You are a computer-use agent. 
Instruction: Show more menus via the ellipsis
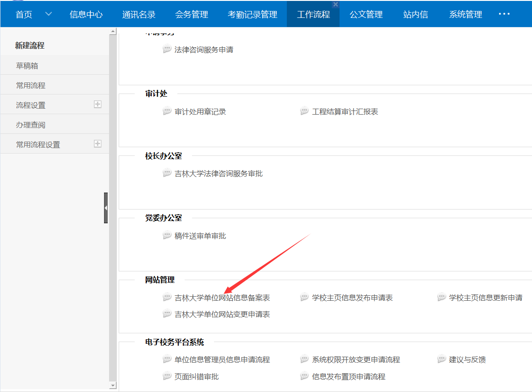coord(504,14)
